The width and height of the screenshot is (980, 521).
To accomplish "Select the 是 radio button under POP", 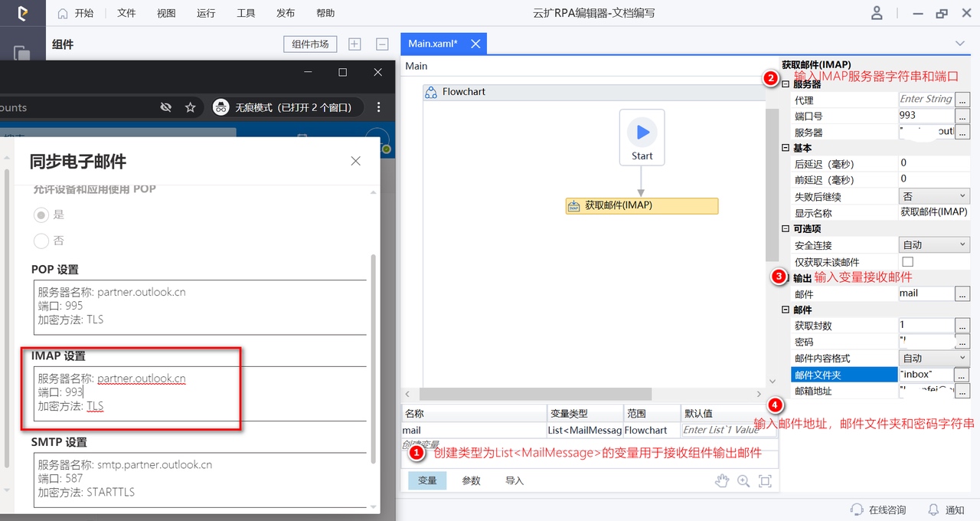I will click(x=41, y=215).
